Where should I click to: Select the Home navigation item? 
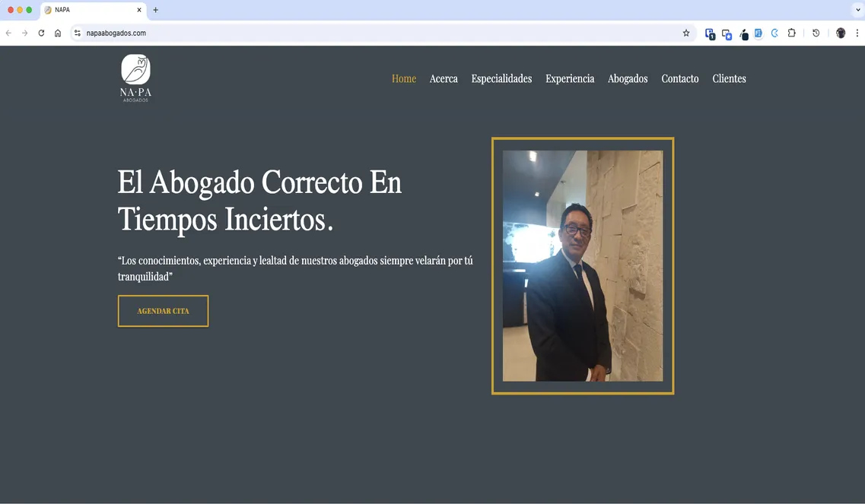point(404,79)
